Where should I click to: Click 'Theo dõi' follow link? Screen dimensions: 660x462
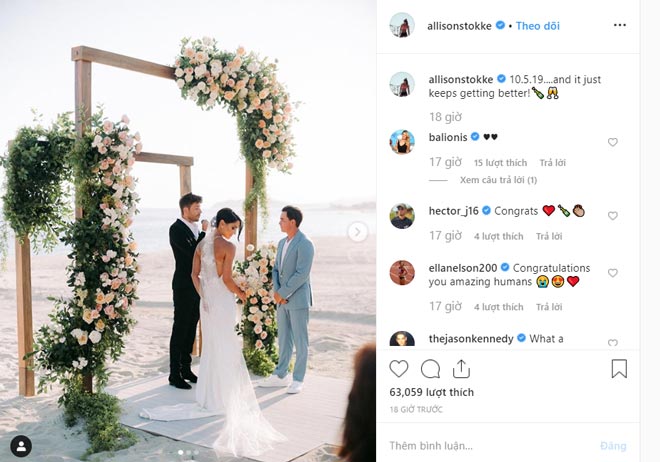pyautogui.click(x=538, y=26)
